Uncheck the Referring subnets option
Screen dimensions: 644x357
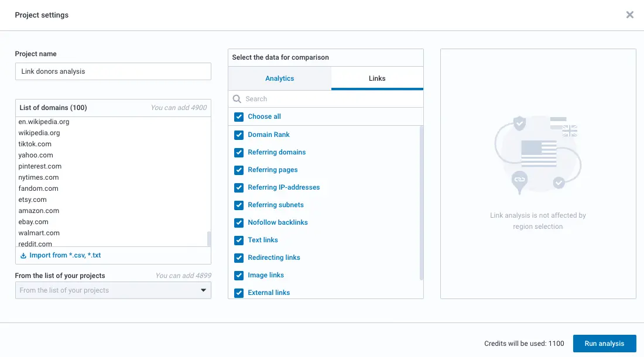point(239,205)
